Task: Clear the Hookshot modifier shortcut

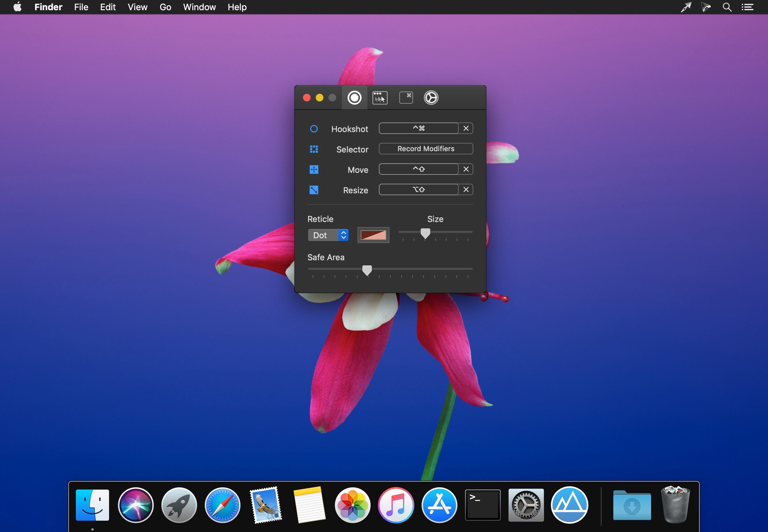Action: coord(466,128)
